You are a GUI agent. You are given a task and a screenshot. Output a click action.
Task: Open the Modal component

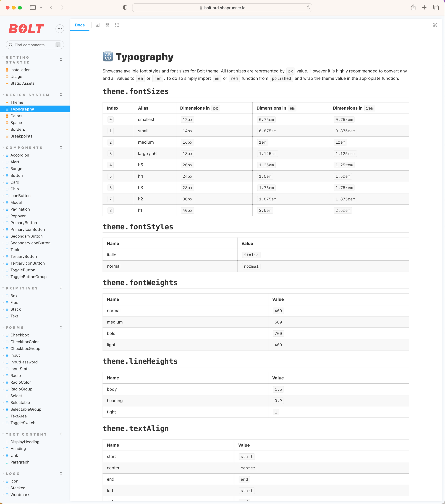[16, 202]
